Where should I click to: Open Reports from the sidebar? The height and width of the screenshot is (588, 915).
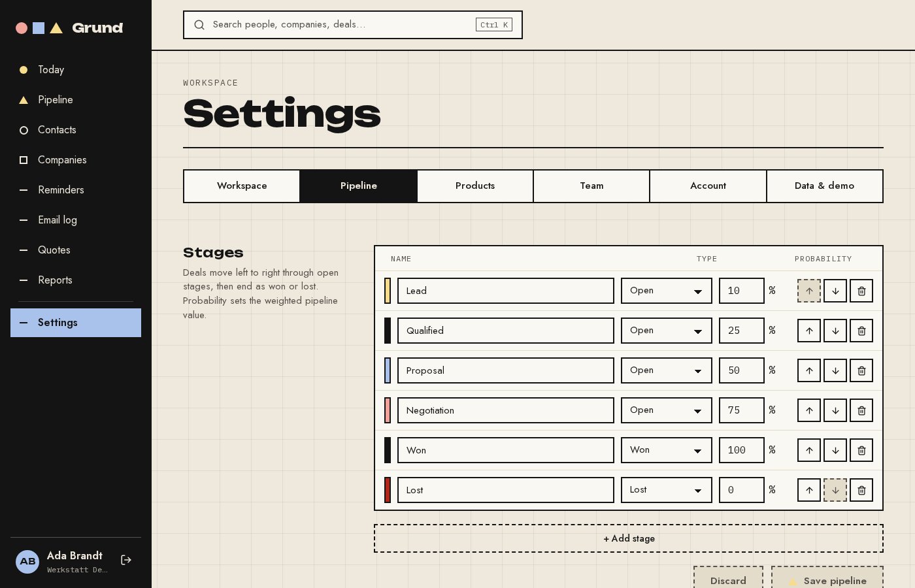tap(76, 280)
